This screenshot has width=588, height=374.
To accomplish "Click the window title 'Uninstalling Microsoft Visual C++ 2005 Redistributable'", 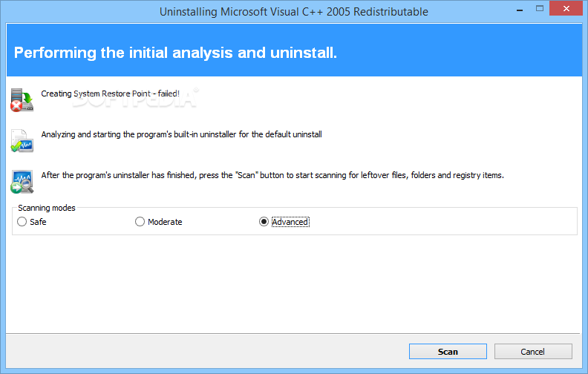I will 293,12.
